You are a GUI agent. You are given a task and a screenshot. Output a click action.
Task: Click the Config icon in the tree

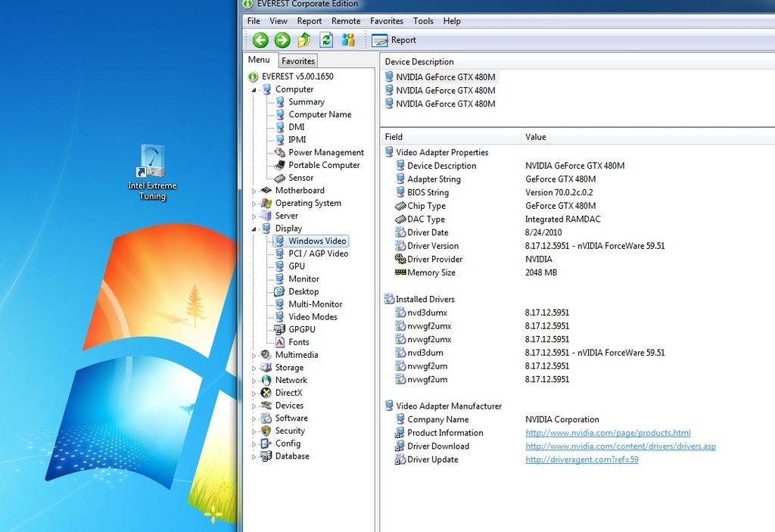(266, 443)
